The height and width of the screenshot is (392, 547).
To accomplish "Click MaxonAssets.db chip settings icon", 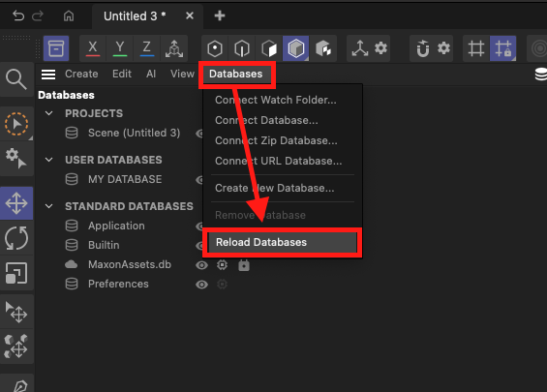I will tap(223, 265).
